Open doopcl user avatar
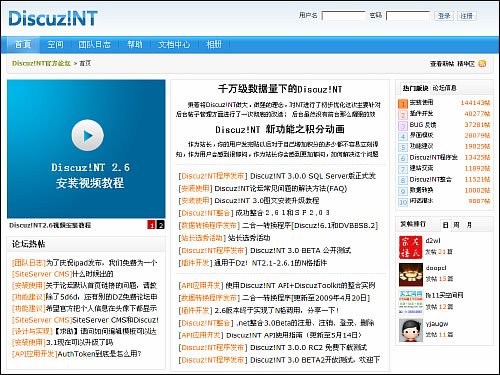The width and height of the screenshot is (500, 375). click(410, 275)
